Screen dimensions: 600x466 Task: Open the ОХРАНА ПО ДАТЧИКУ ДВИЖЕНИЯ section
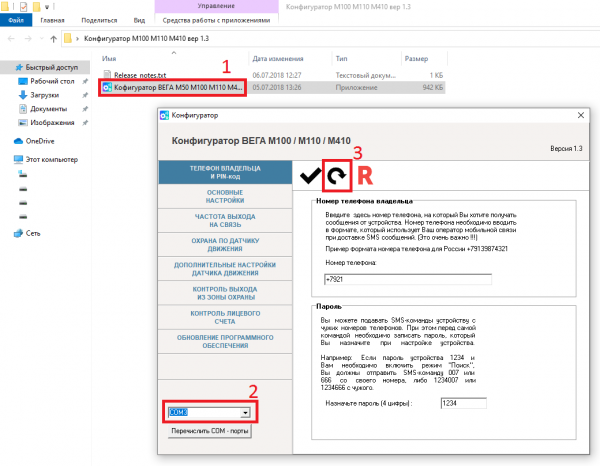coord(225,244)
